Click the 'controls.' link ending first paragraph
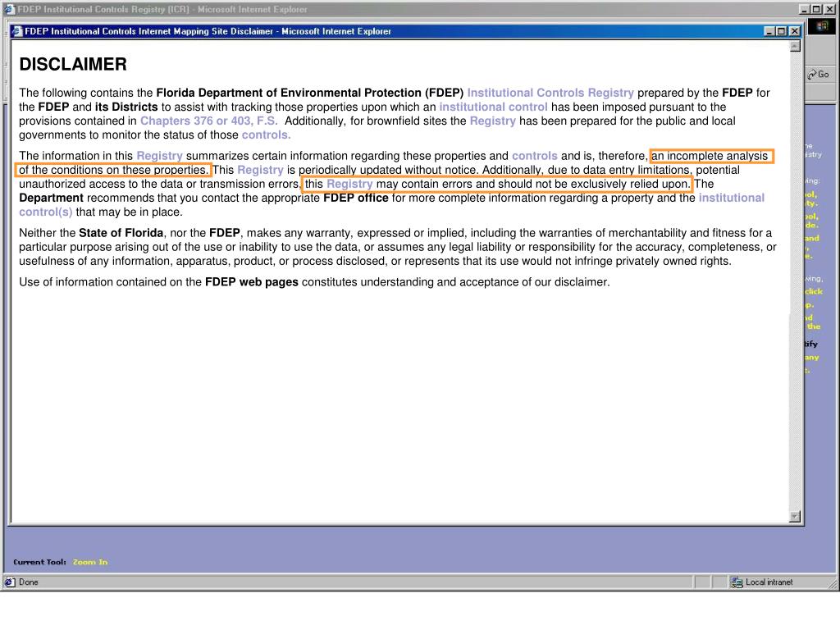This screenshot has height=630, width=840. pyautogui.click(x=267, y=135)
